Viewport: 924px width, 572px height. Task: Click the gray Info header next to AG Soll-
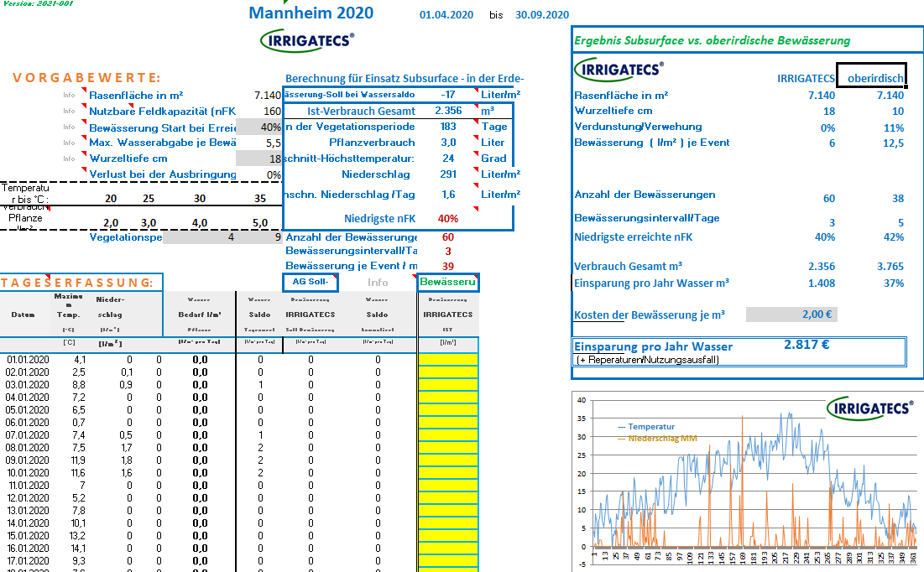(378, 283)
